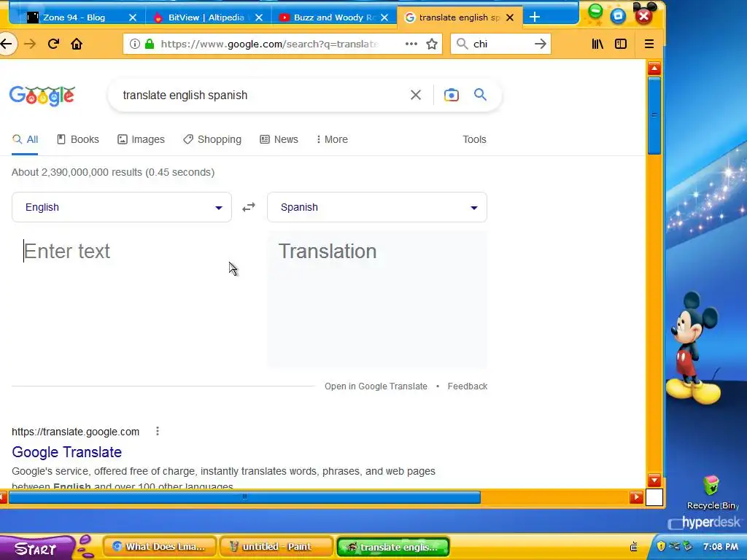Switch to What Does Lma... taskbar window
Screen dimensions: 747x560
point(160,547)
